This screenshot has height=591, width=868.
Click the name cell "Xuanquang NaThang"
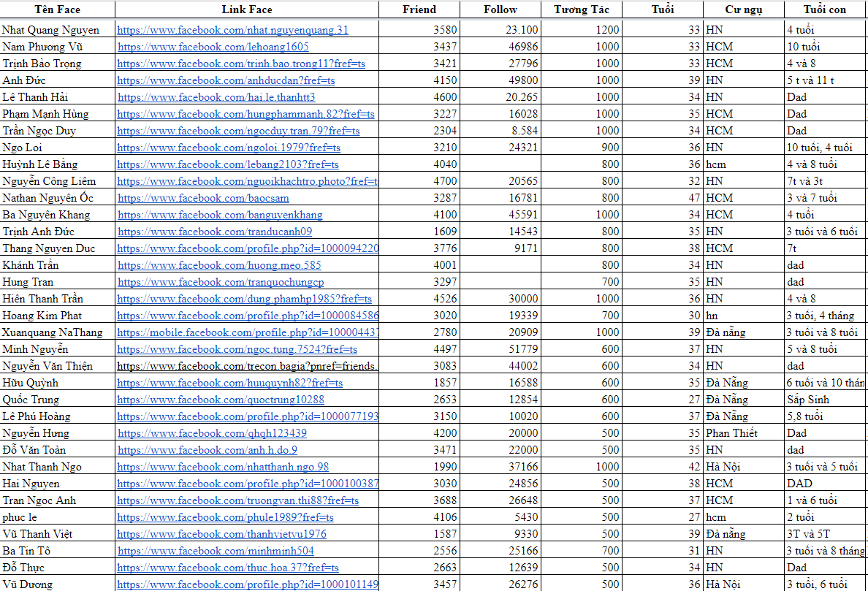click(53, 332)
